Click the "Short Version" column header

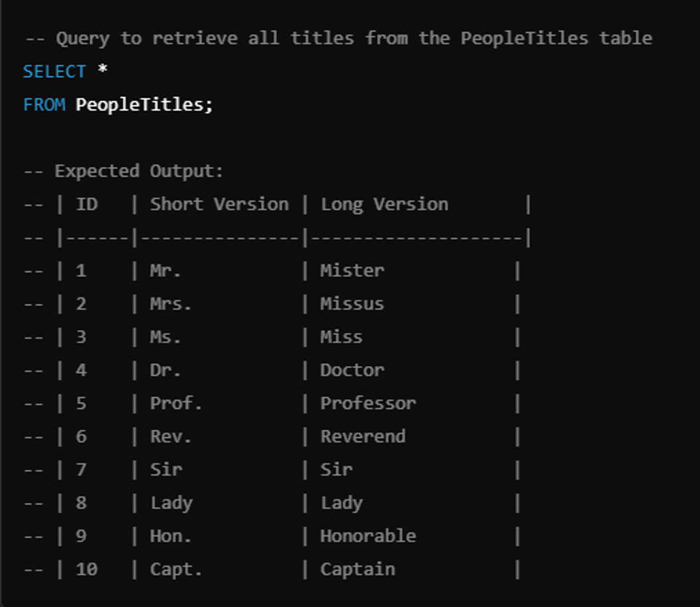[219, 205]
